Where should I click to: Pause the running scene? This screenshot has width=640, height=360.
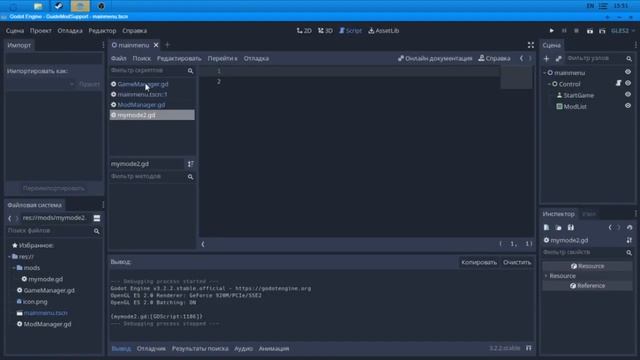point(564,31)
